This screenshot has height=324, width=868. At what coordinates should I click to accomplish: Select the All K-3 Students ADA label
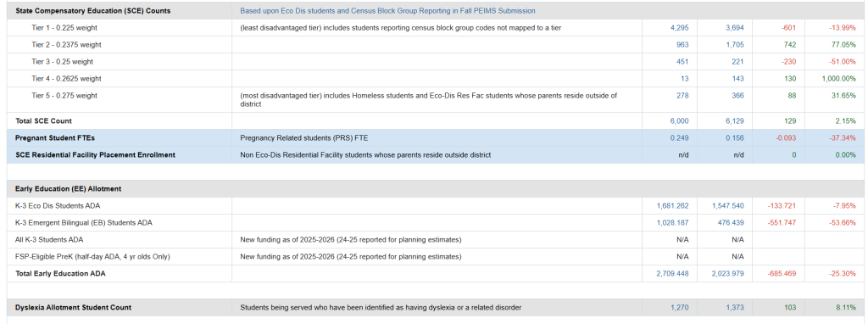[x=50, y=240]
